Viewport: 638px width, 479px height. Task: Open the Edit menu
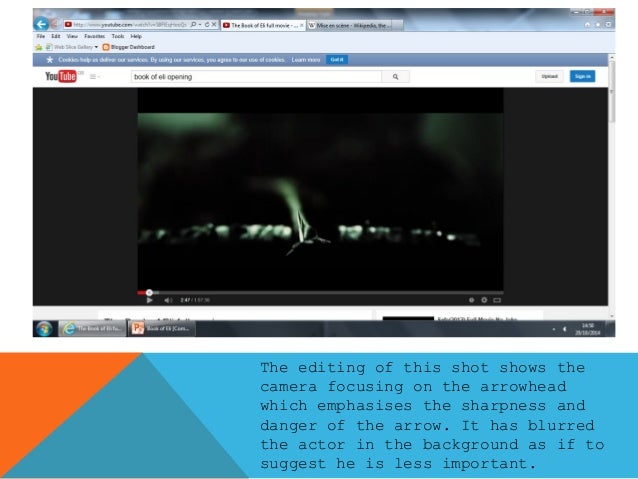click(x=56, y=36)
